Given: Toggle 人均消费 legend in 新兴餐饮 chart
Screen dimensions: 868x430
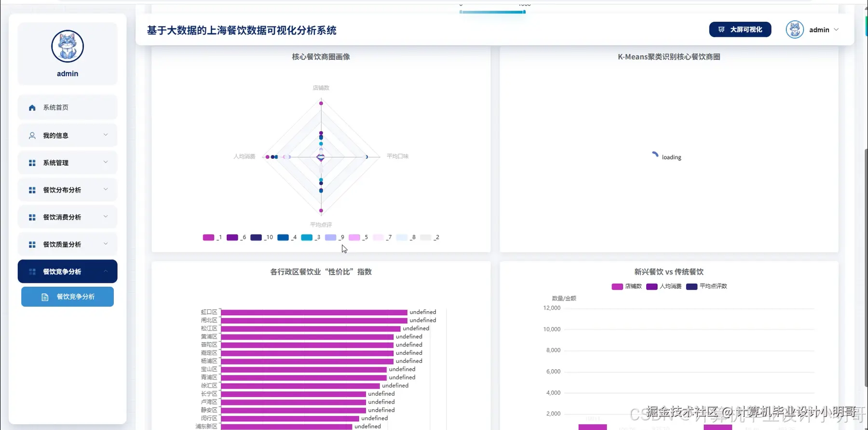Looking at the screenshot, I should pyautogui.click(x=664, y=287).
